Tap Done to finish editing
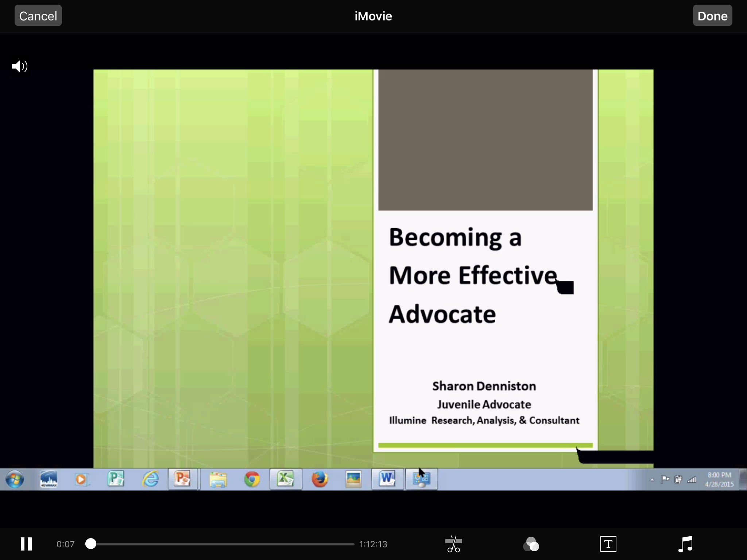The image size is (747, 560). [x=712, y=16]
